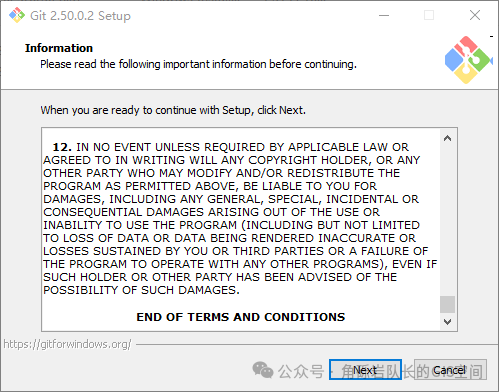Click the Git logo in title bar
This screenshot has width=499, height=392.
pos(17,15)
